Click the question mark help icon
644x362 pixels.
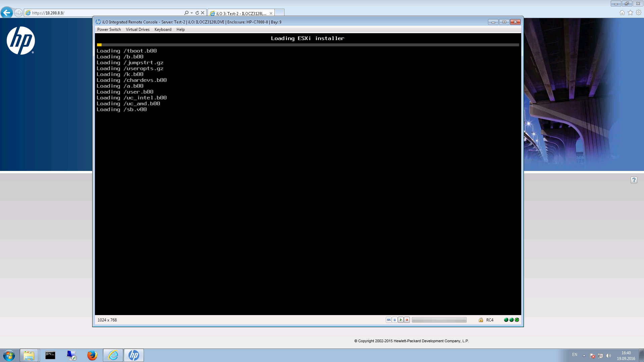pos(634,180)
